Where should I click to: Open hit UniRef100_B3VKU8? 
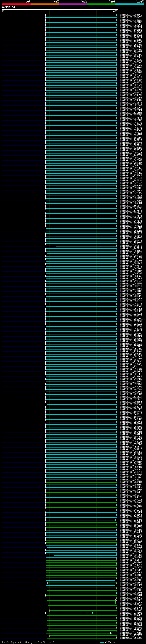coord(131,50)
